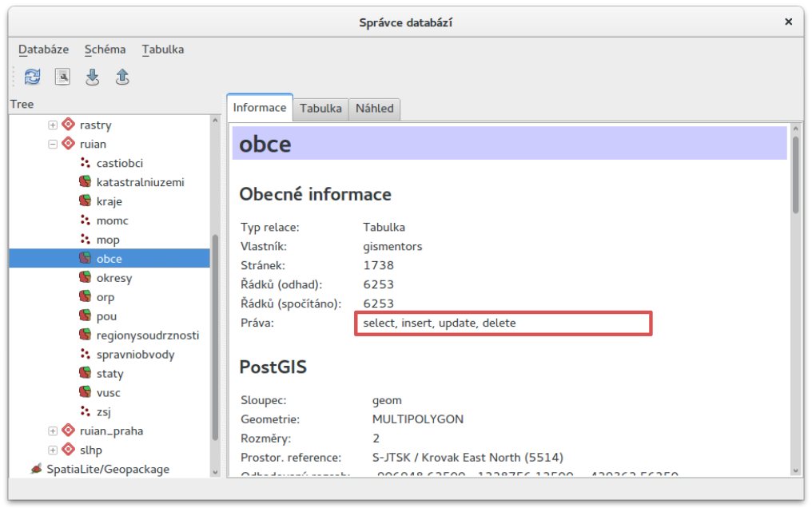Click the obce polygon layer icon
The image size is (812, 508).
coord(85,258)
